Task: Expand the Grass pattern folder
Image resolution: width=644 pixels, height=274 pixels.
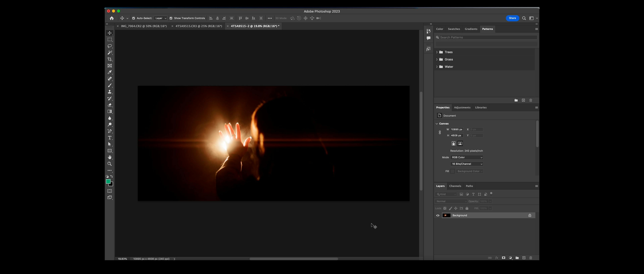Action: click(x=437, y=59)
